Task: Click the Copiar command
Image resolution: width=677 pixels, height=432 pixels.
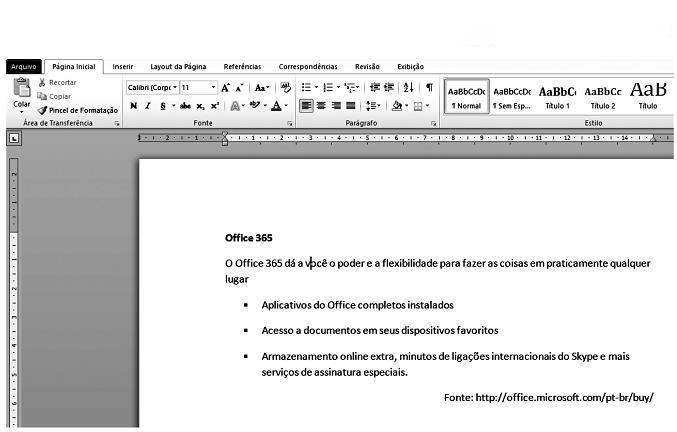Action: coord(54,96)
